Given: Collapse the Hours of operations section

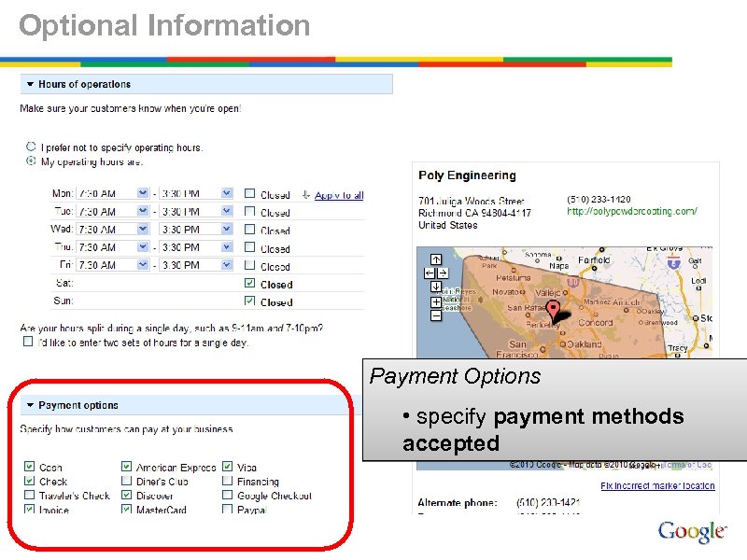Looking at the screenshot, I should [30, 84].
